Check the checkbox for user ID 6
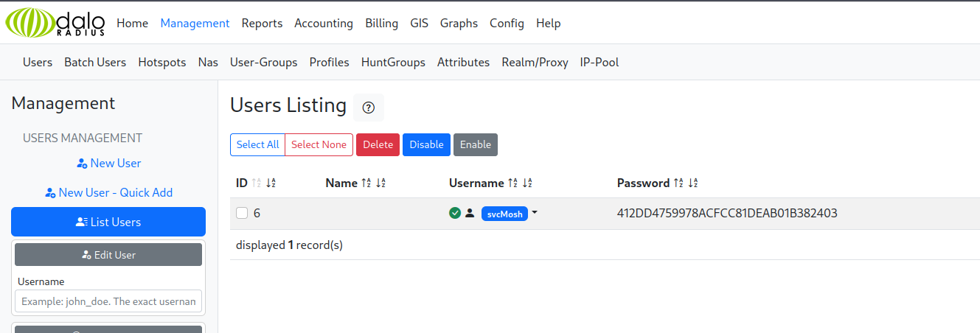Viewport: 980px width, 333px height. [242, 214]
